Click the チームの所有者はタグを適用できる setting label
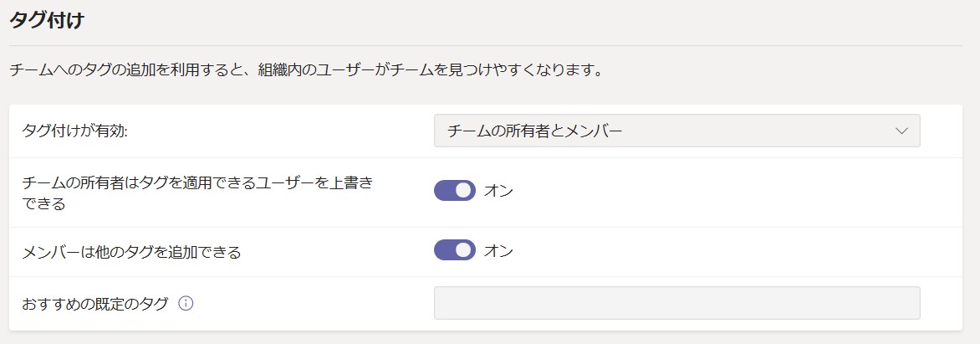The width and height of the screenshot is (980, 344). pos(197,193)
